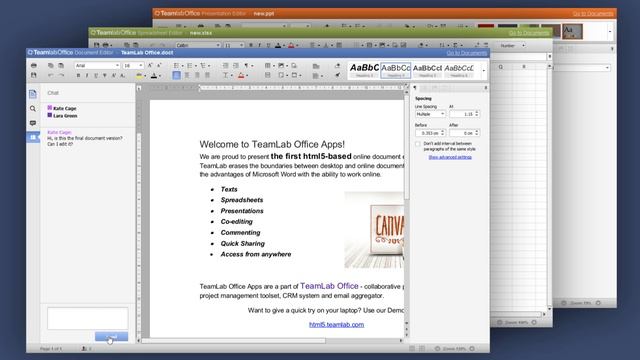Click the After spacing 0 cm field
This screenshot has width=640, height=360.
[464, 133]
